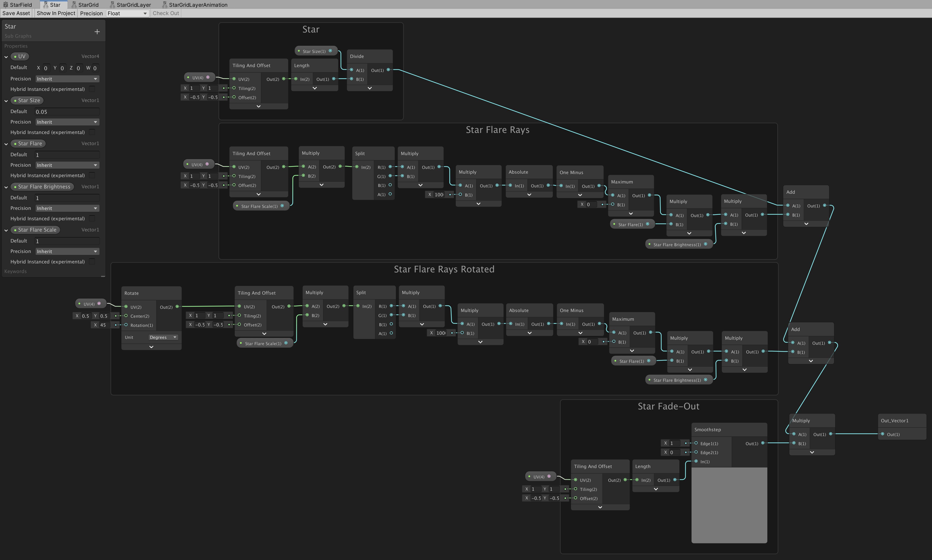Click Out port of Smoothstep node
The image size is (932, 560).
(762, 443)
